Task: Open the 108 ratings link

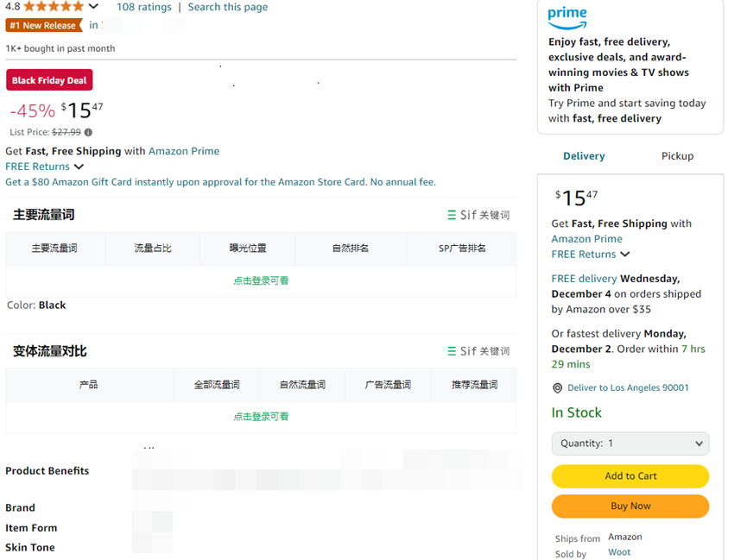Action: 144,7
